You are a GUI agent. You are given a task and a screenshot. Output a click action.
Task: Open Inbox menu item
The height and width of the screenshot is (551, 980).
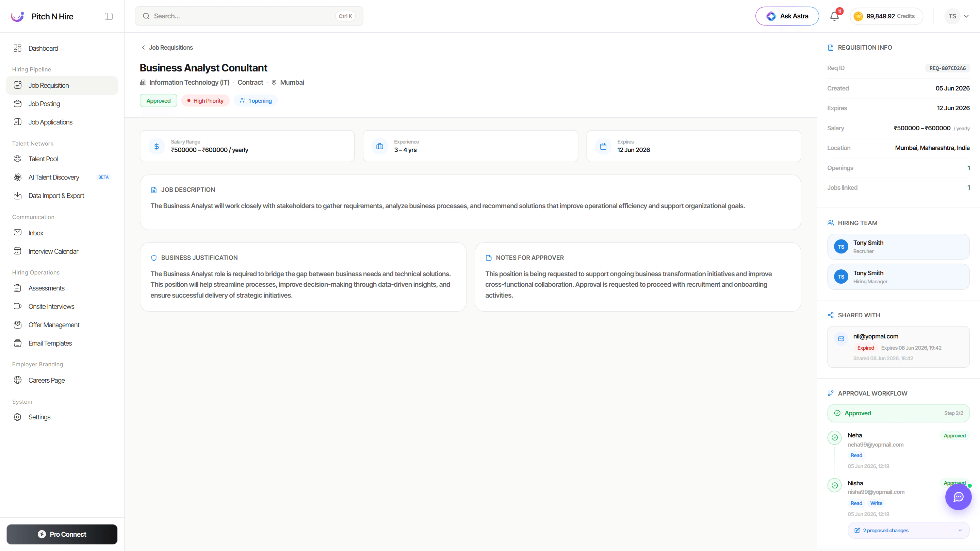pos(62,233)
